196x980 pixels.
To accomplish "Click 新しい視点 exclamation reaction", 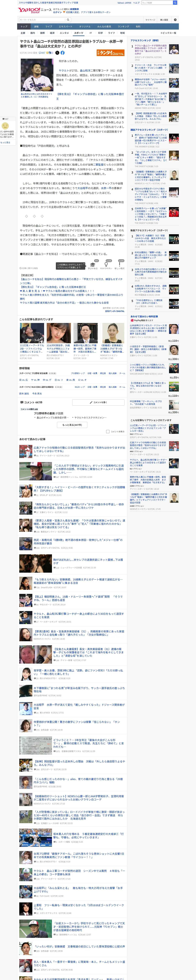I will [x=120, y=264].
